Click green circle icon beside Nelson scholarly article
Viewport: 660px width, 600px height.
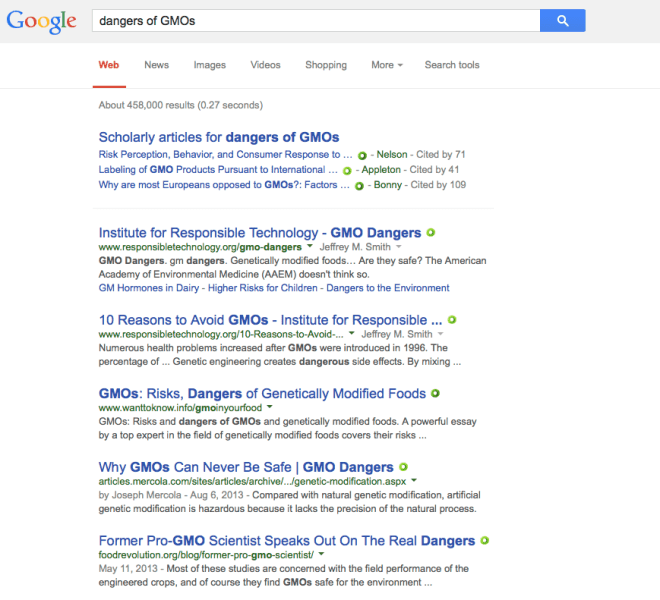362,155
